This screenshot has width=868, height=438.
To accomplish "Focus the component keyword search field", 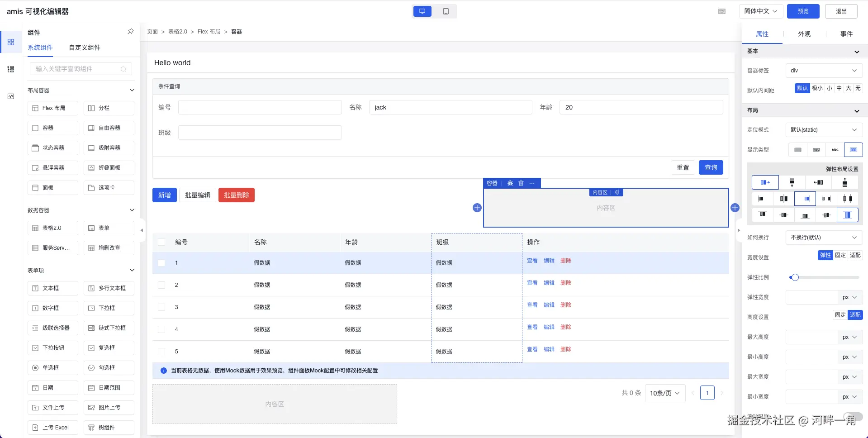I will coord(81,69).
